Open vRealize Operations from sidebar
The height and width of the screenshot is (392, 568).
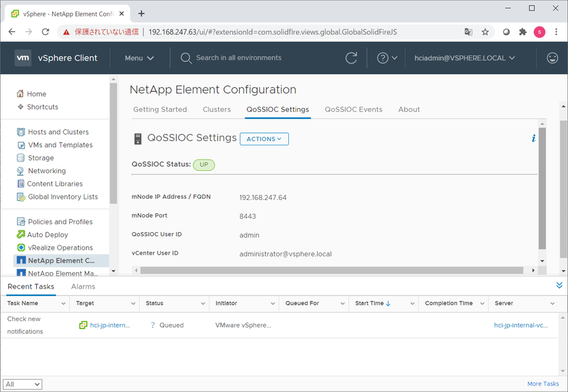click(60, 248)
